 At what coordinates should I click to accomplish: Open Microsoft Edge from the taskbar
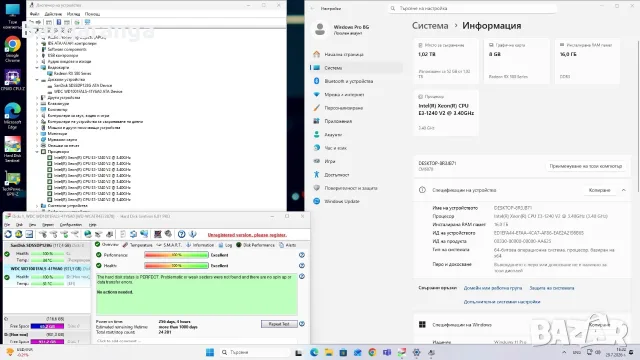[x=314, y=352]
